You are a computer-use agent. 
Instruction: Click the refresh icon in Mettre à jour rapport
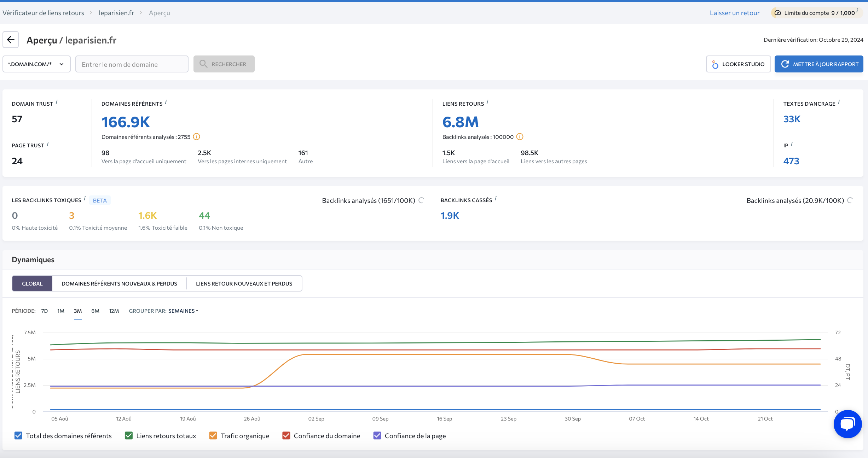[785, 64]
